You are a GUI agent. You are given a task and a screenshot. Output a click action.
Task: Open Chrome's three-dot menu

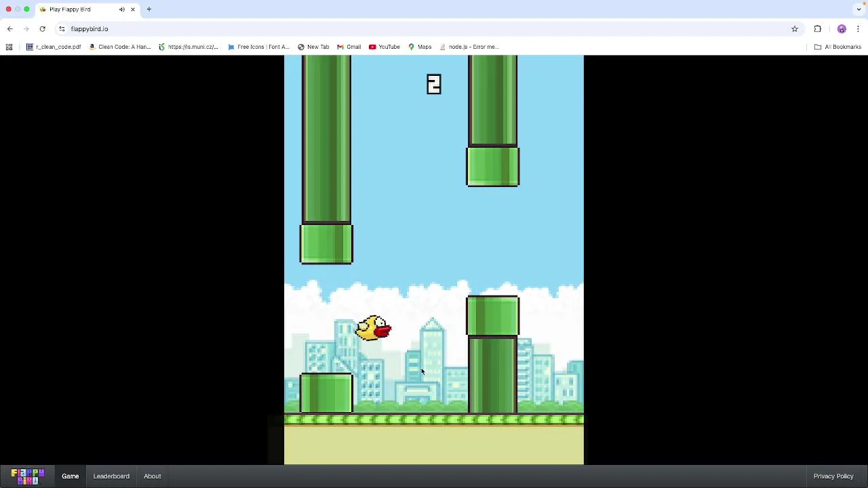[858, 29]
